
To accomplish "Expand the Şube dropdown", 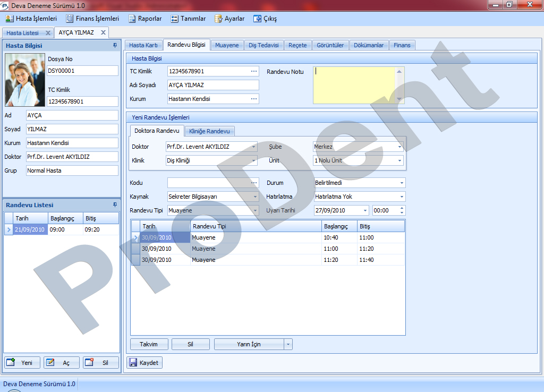I will point(399,147).
